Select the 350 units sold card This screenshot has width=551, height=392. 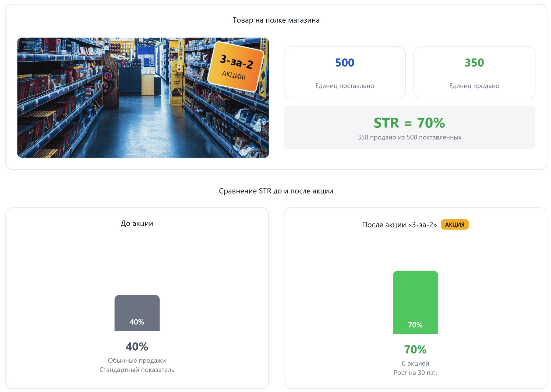[x=474, y=72]
